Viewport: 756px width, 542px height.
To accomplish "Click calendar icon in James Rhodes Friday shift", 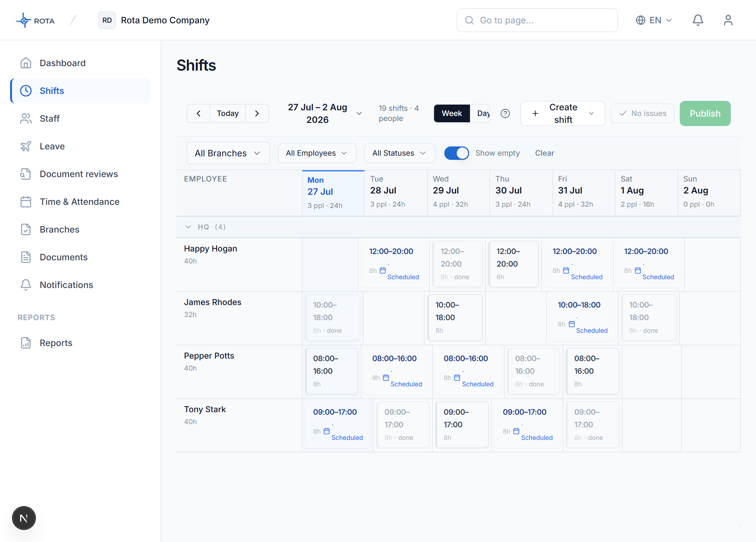I will [x=572, y=324].
